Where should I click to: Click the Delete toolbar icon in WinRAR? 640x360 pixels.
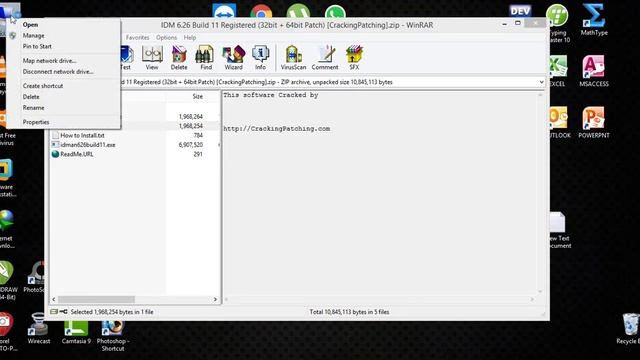pos(179,58)
